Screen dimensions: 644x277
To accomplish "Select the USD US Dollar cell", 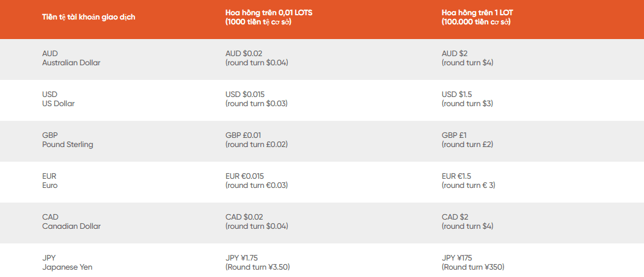I will (58, 99).
